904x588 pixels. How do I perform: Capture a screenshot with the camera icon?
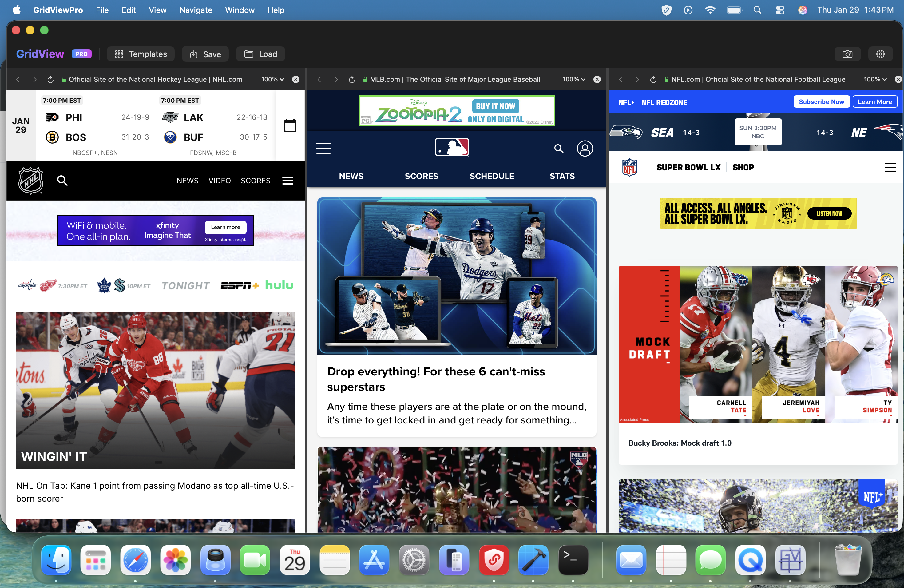[x=847, y=54]
